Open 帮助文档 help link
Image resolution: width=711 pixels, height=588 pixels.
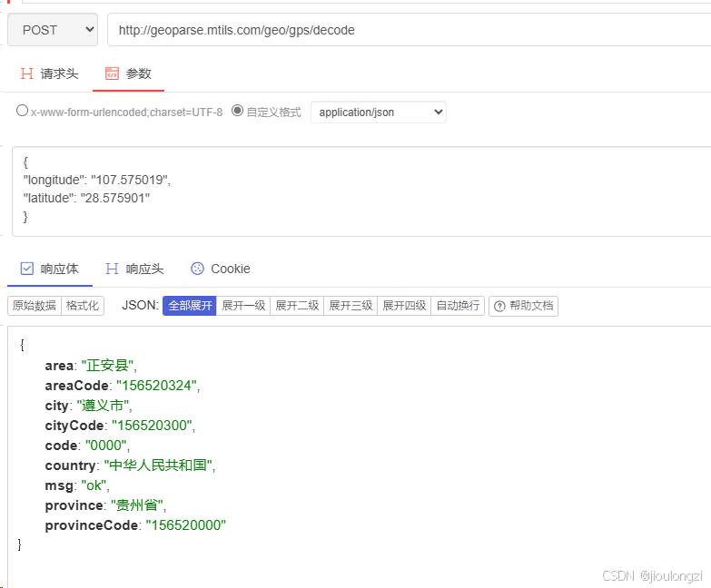click(x=523, y=306)
